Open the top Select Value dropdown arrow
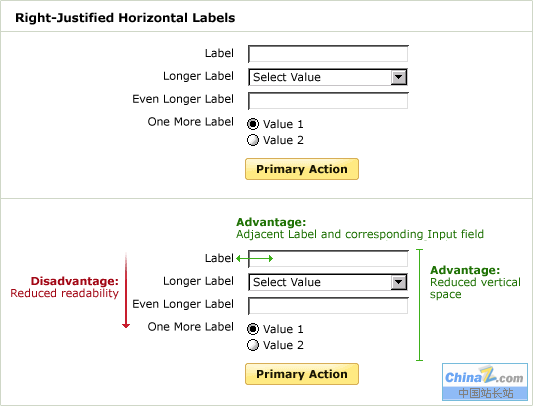Image resolution: width=533 pixels, height=406 pixels. [398, 78]
